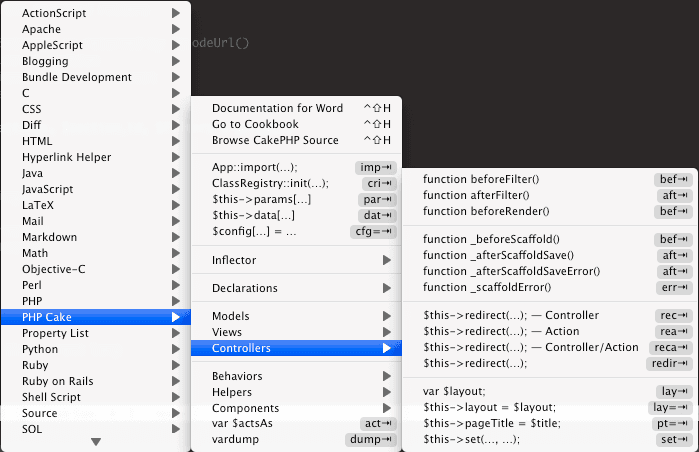Open the Diff bundle submenu
The height and width of the screenshot is (452, 699).
96,125
